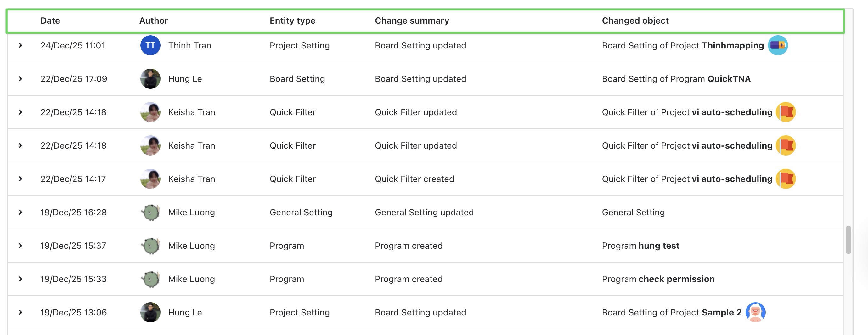This screenshot has height=335, width=868.
Task: Click Mike Luong's avatar in the General Setting row
Action: (150, 212)
